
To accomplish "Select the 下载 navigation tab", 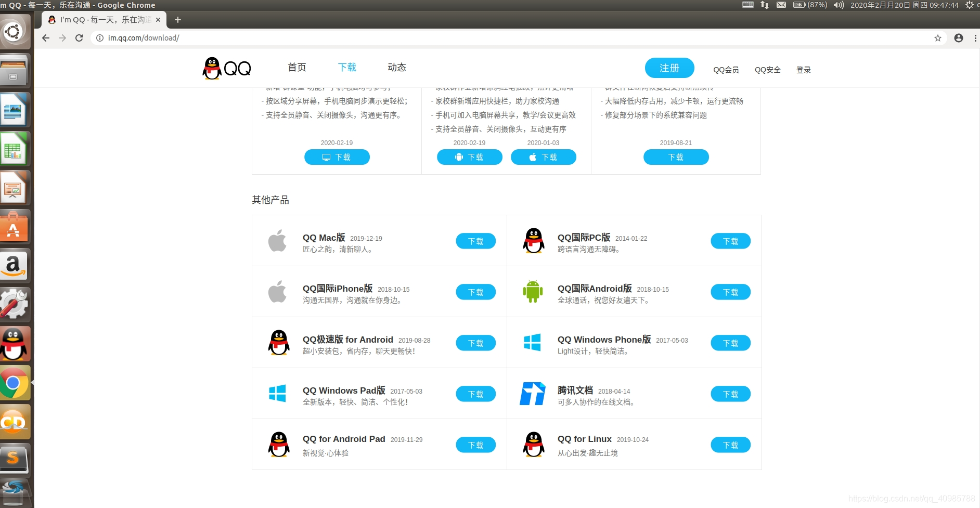I will pyautogui.click(x=347, y=68).
